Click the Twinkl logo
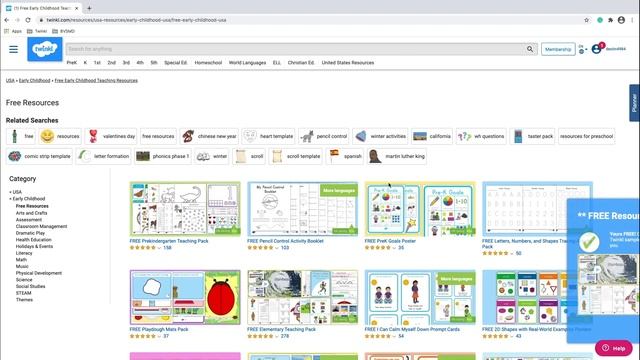This screenshot has width=640, height=360. coord(45,49)
